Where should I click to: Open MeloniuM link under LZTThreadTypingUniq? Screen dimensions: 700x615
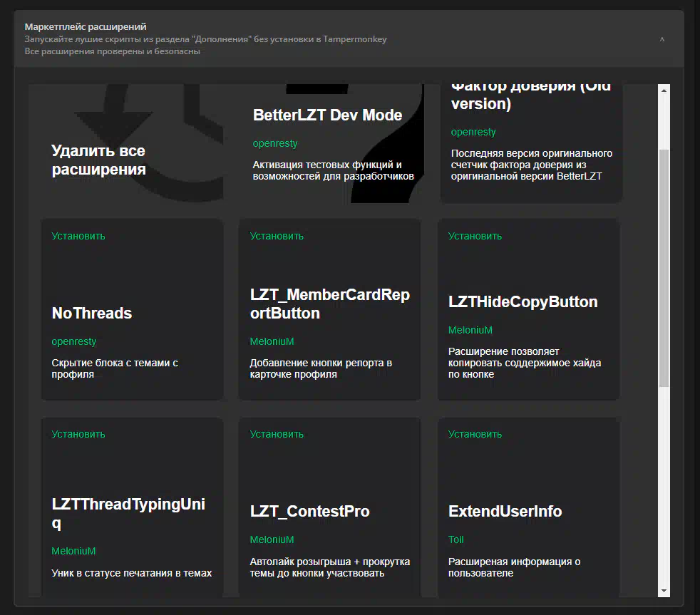tap(73, 551)
